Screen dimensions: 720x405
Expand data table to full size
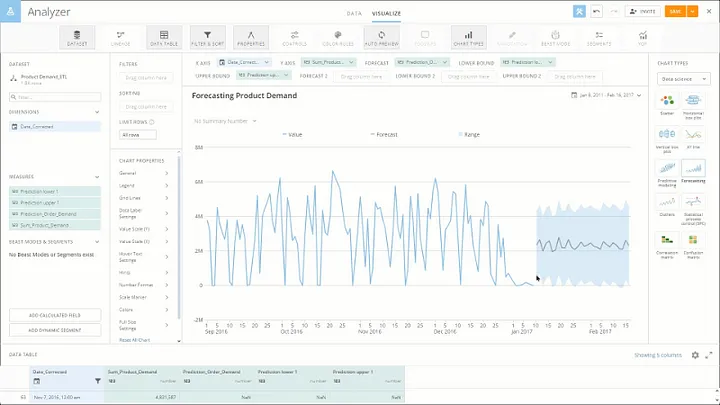click(709, 355)
